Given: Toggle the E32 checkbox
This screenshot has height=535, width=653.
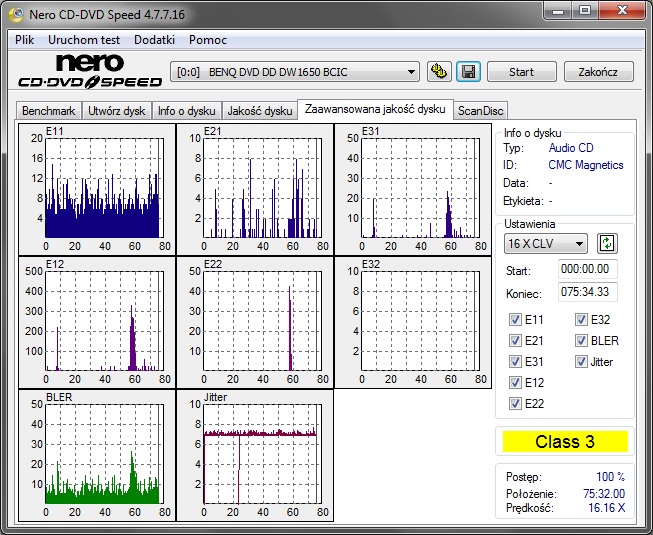Looking at the screenshot, I should (x=581, y=320).
